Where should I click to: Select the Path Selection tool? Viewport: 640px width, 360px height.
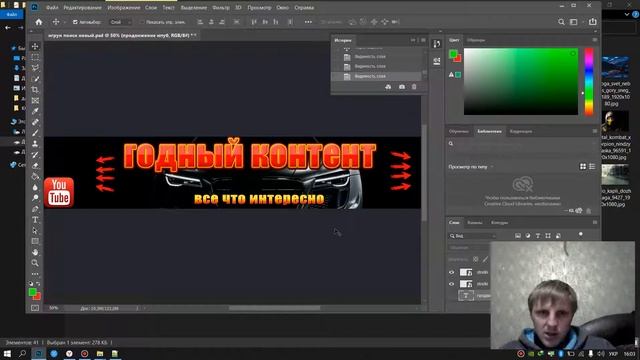(35, 231)
